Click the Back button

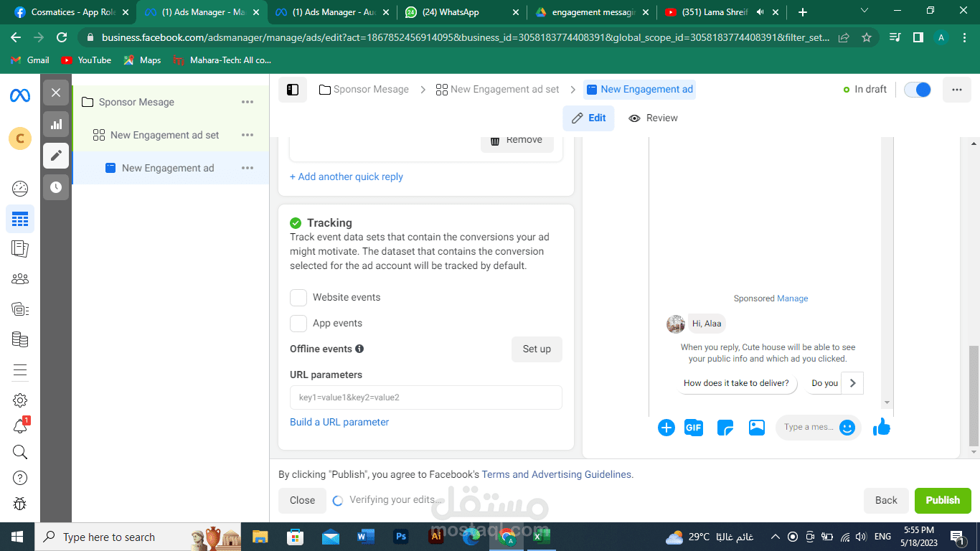[x=886, y=500]
